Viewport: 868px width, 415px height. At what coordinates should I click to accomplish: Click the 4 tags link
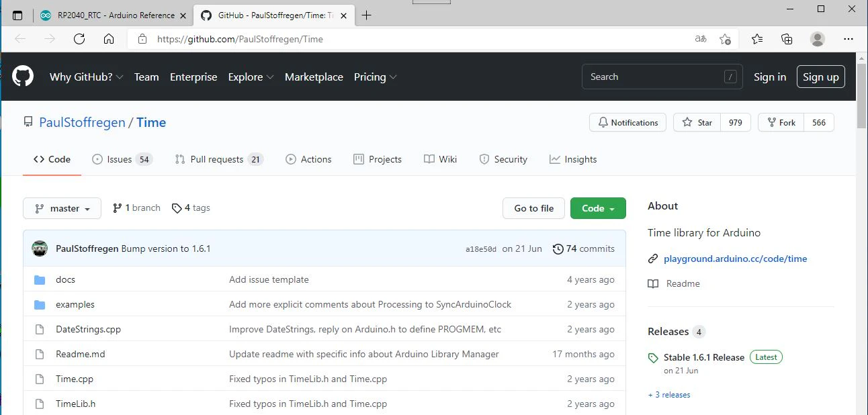click(191, 208)
